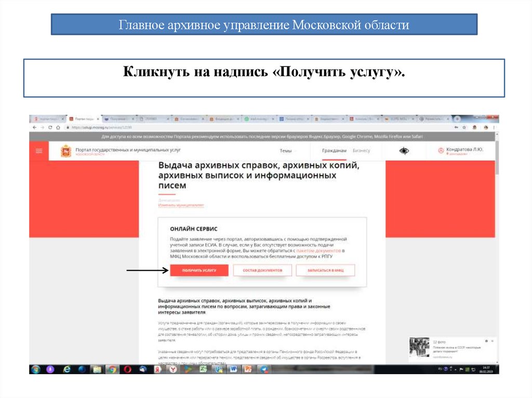Open the RU keyboard language switcher

[x=440, y=369]
